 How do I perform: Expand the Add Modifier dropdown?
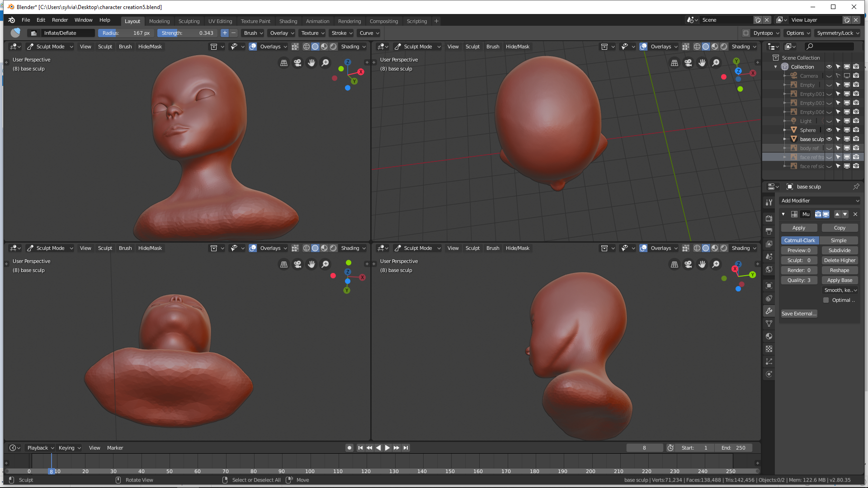pyautogui.click(x=820, y=201)
